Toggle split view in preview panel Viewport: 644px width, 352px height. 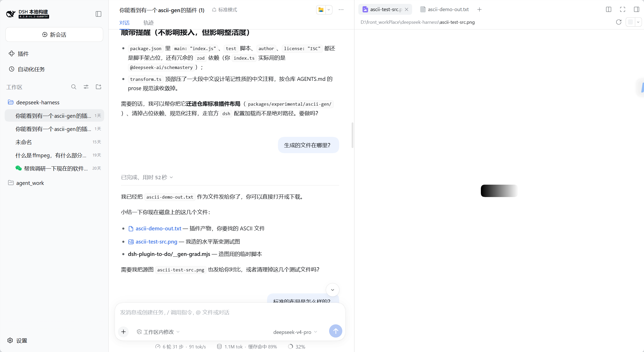coord(609,10)
